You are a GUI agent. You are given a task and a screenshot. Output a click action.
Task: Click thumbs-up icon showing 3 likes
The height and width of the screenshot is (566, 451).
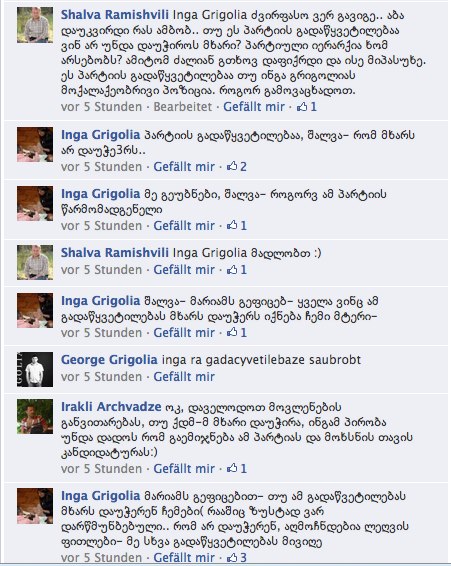click(232, 558)
